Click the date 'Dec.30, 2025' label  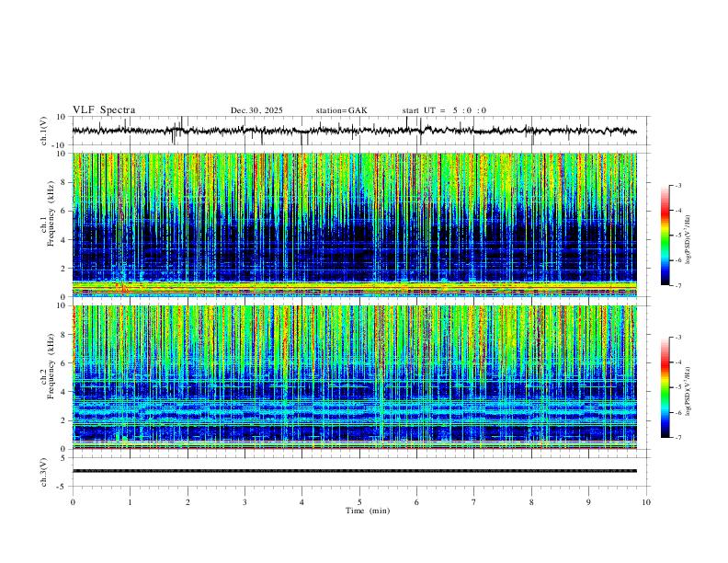tap(256, 110)
